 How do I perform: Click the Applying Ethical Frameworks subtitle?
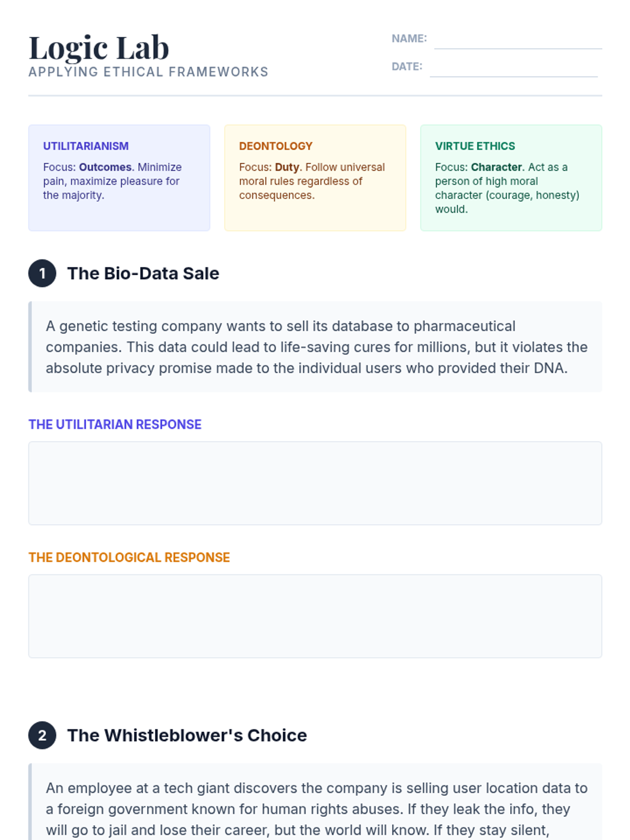[148, 72]
